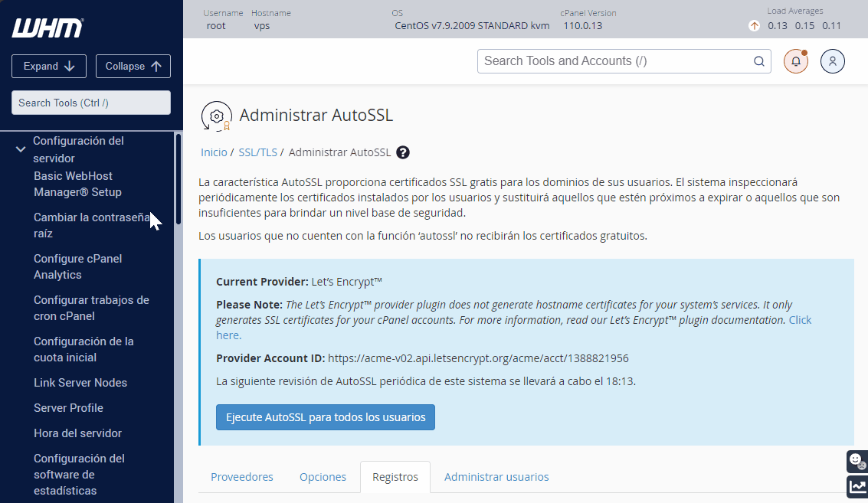Switch to Administrar usuarios tab
Screen dimensions: 868x503
pos(496,477)
